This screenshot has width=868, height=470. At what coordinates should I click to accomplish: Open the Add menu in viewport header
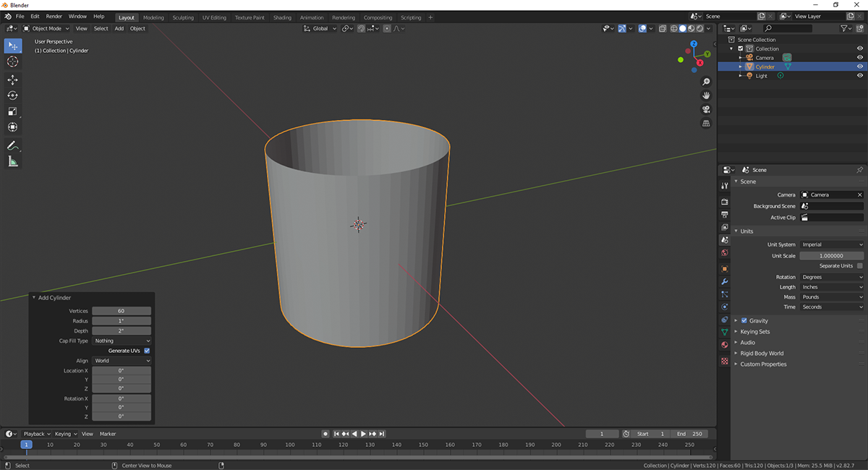pos(119,28)
